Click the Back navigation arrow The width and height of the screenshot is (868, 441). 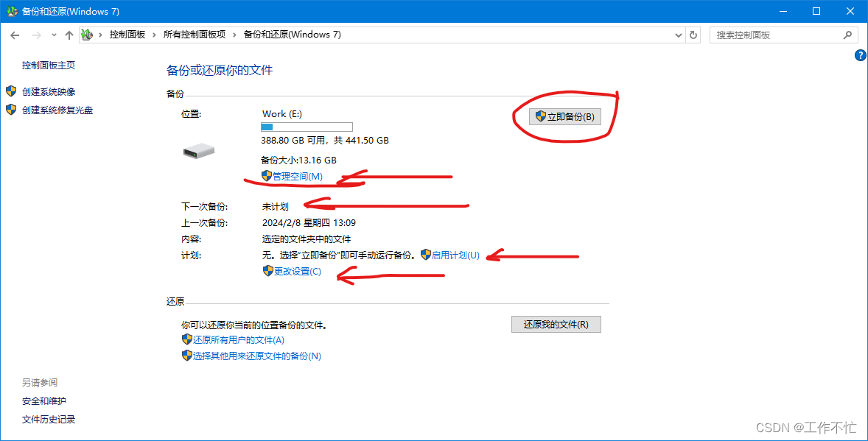(x=15, y=35)
